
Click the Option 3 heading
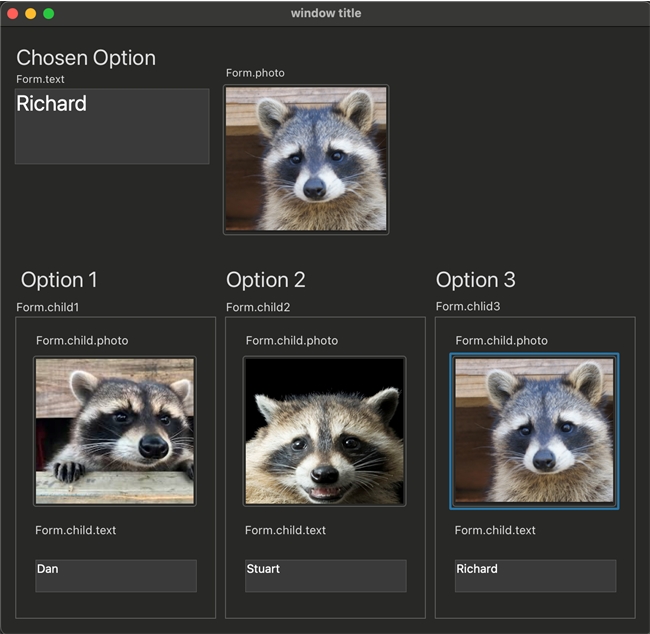click(x=476, y=280)
